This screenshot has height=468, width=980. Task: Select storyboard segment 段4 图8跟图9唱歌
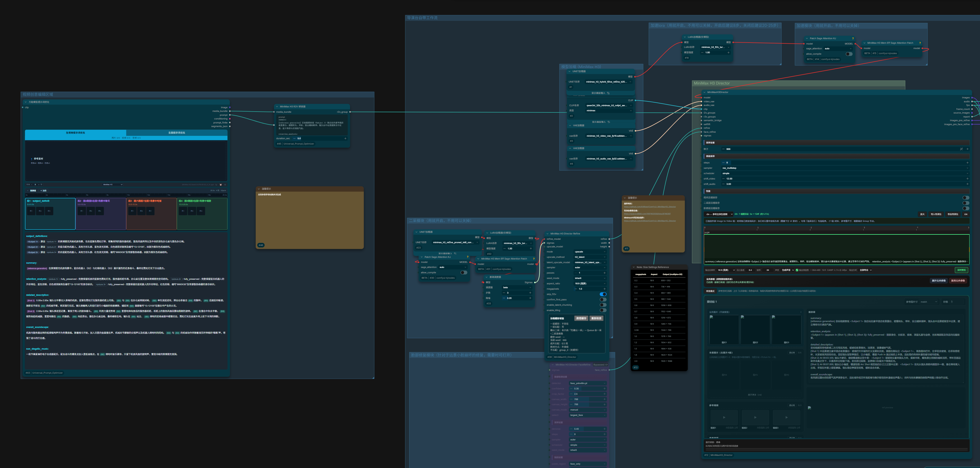point(202,214)
